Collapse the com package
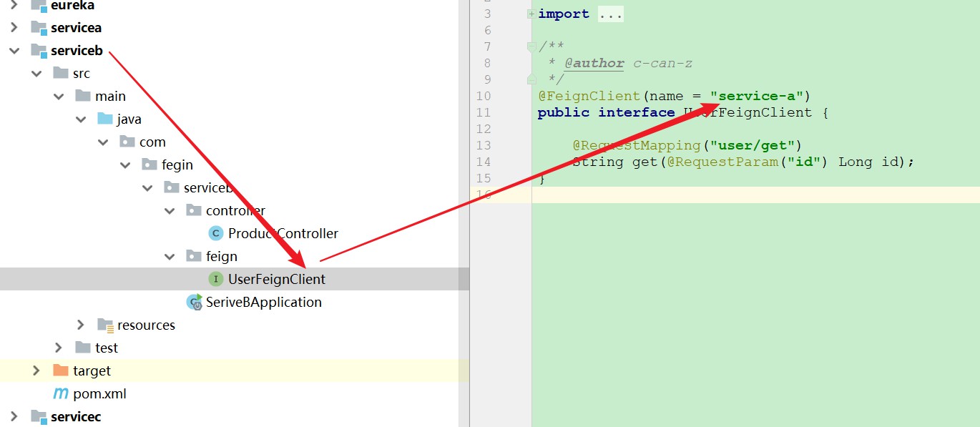The image size is (980, 427). pos(102,142)
